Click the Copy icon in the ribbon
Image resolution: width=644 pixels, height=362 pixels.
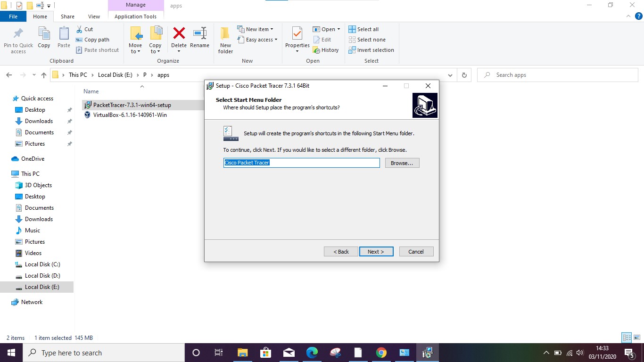click(44, 39)
